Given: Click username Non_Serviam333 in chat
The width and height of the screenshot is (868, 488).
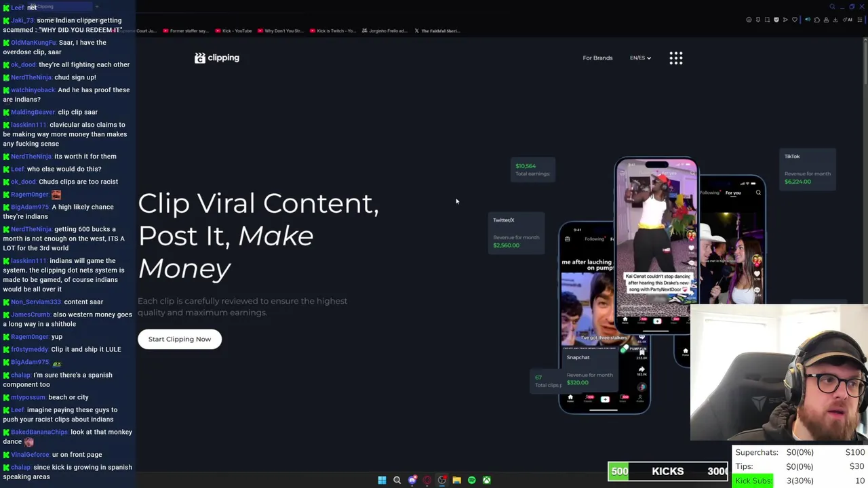Looking at the screenshot, I should click(36, 302).
